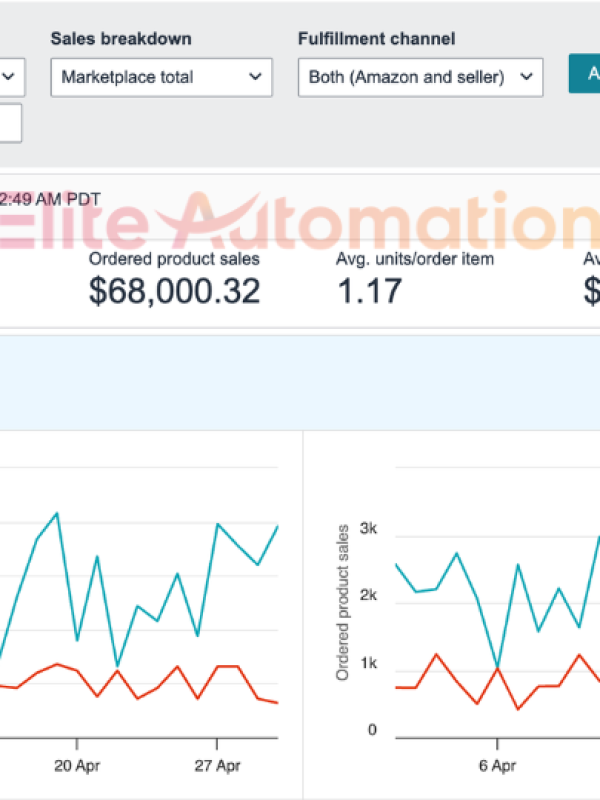This screenshot has height=800, width=600.
Task: Click the empty input field under the cut-off dropdown
Action: [x=11, y=123]
